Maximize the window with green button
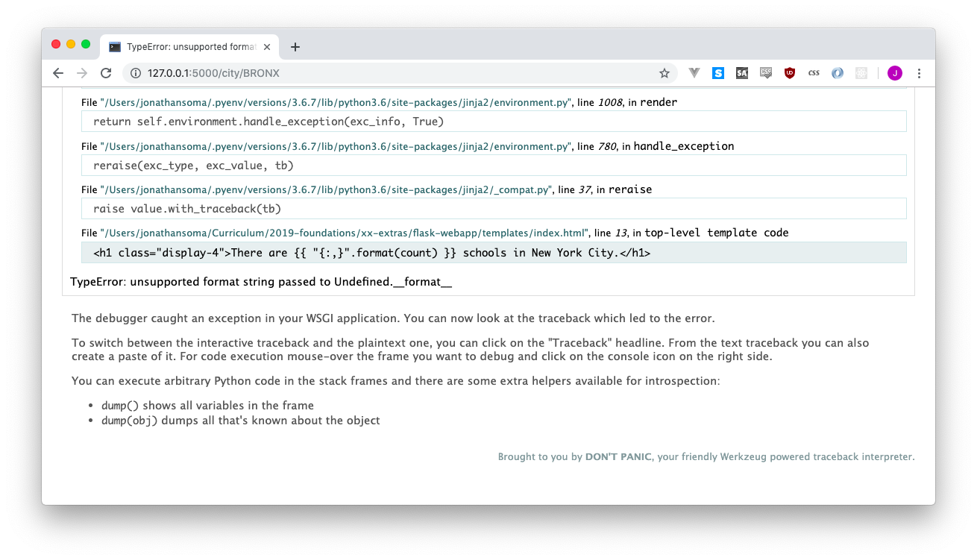Image resolution: width=977 pixels, height=560 pixels. tap(86, 45)
